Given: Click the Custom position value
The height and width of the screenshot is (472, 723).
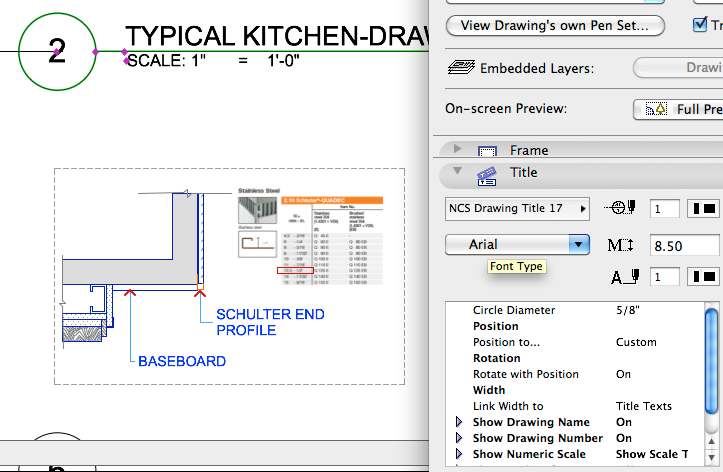Looking at the screenshot, I should tap(636, 342).
